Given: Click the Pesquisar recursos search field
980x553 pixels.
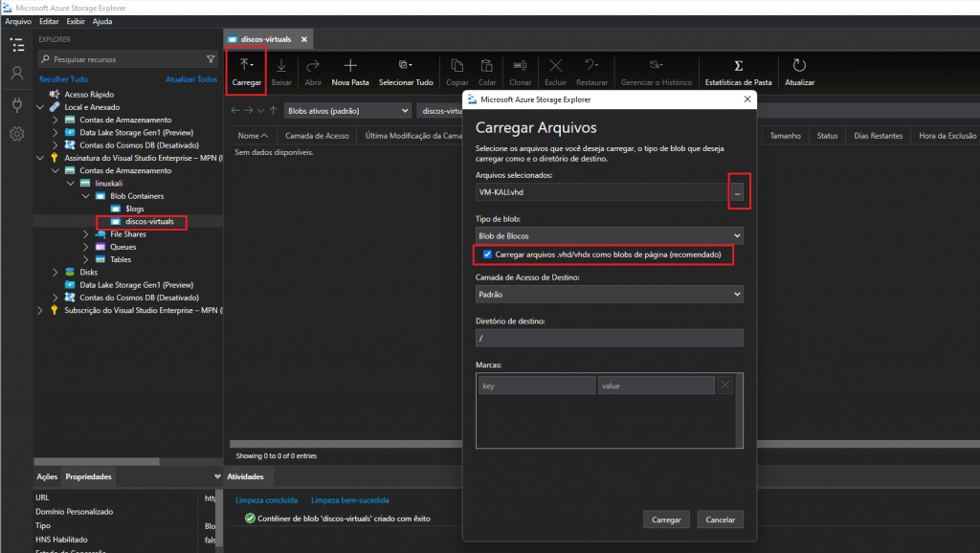Looking at the screenshot, I should tap(127, 59).
